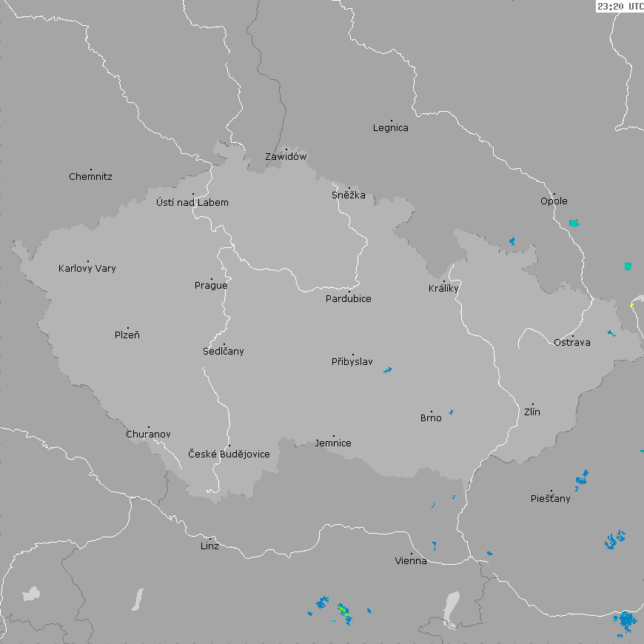The image size is (644, 644).
Task: Click the Pardubice city label
Action: tap(349, 299)
